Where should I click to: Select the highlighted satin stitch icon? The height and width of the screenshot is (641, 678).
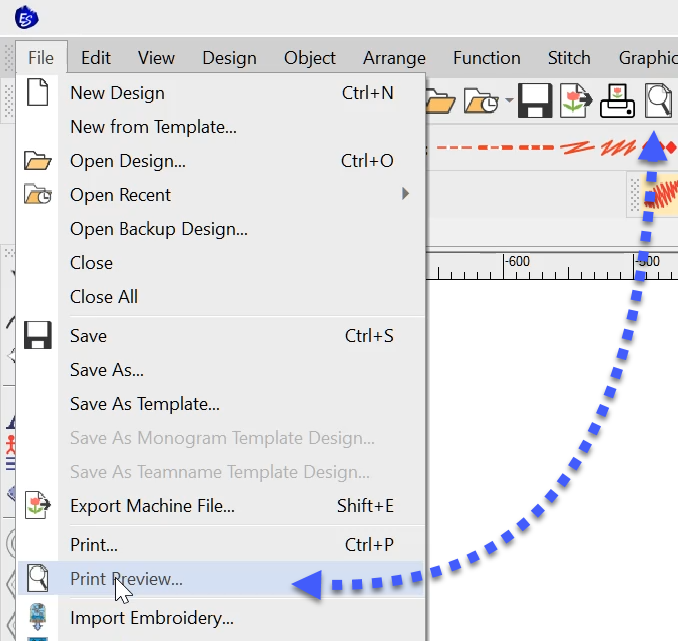(x=661, y=192)
